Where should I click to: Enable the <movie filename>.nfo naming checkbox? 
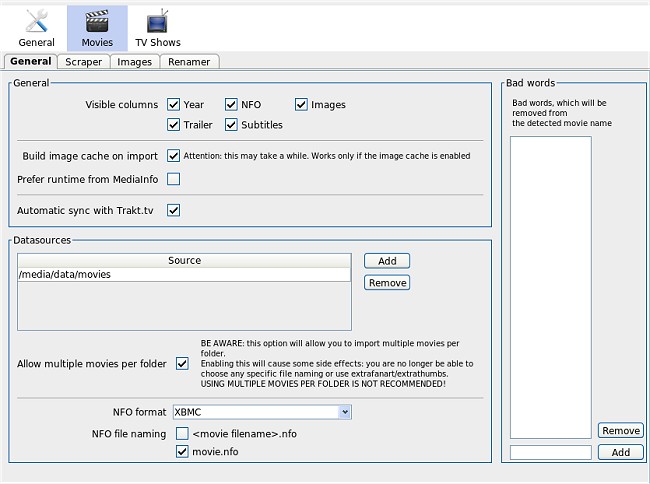pyautogui.click(x=182, y=434)
